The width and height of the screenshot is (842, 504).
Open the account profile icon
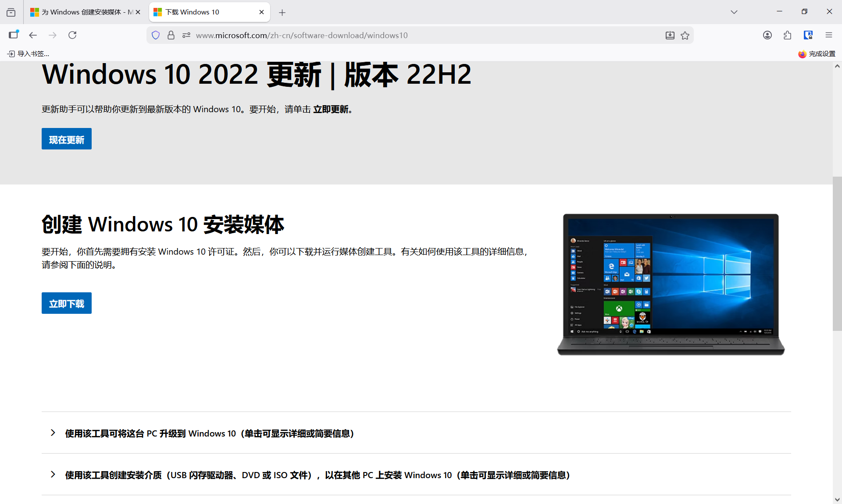(767, 35)
